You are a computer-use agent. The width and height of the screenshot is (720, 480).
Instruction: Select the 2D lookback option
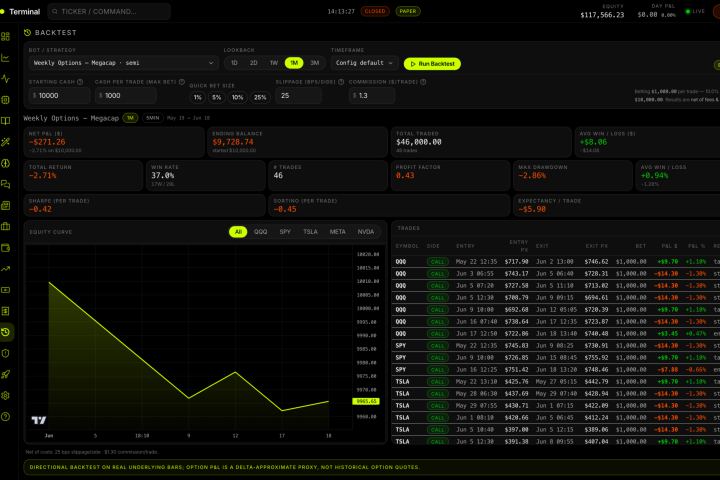click(x=253, y=63)
